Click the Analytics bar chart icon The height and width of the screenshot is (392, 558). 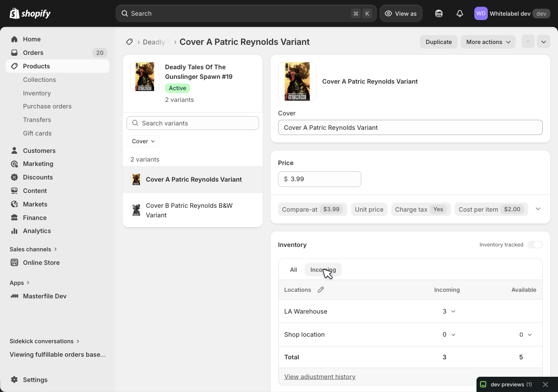click(x=14, y=231)
